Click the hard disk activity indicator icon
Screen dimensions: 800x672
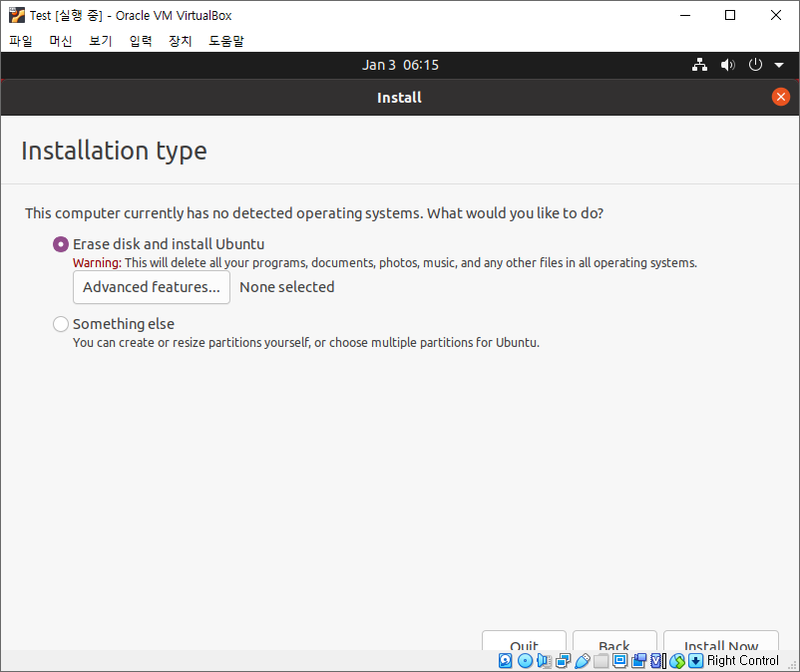tap(505, 661)
